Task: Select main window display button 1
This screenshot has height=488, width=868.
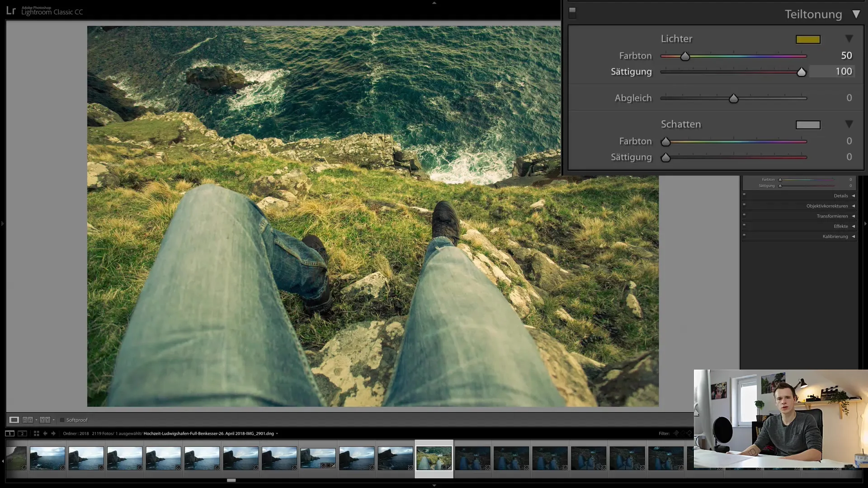Action: pyautogui.click(x=9, y=433)
